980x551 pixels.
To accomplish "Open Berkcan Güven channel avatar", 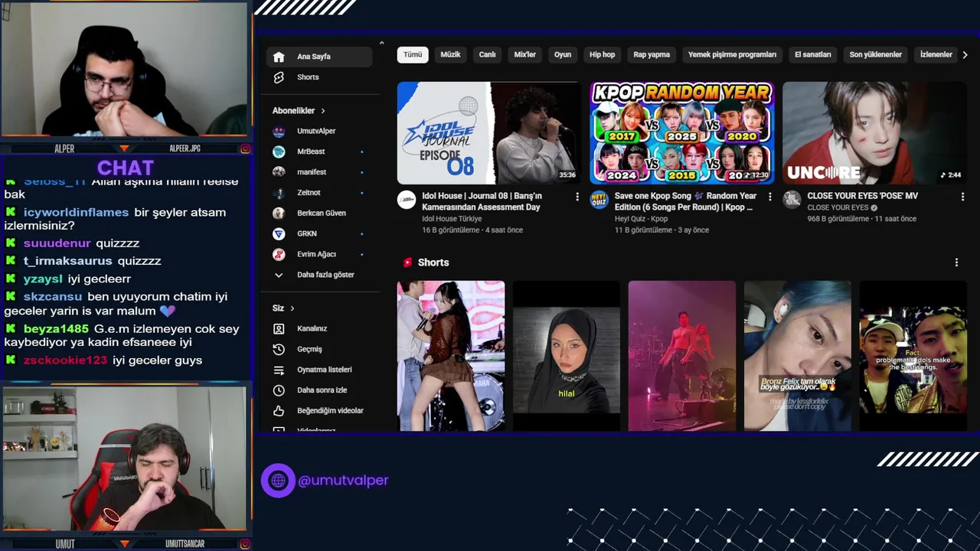I will tap(279, 214).
